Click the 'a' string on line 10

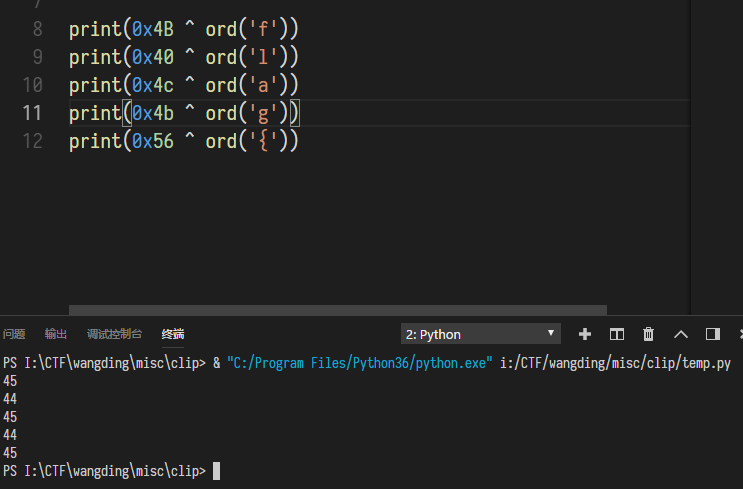tap(266, 85)
